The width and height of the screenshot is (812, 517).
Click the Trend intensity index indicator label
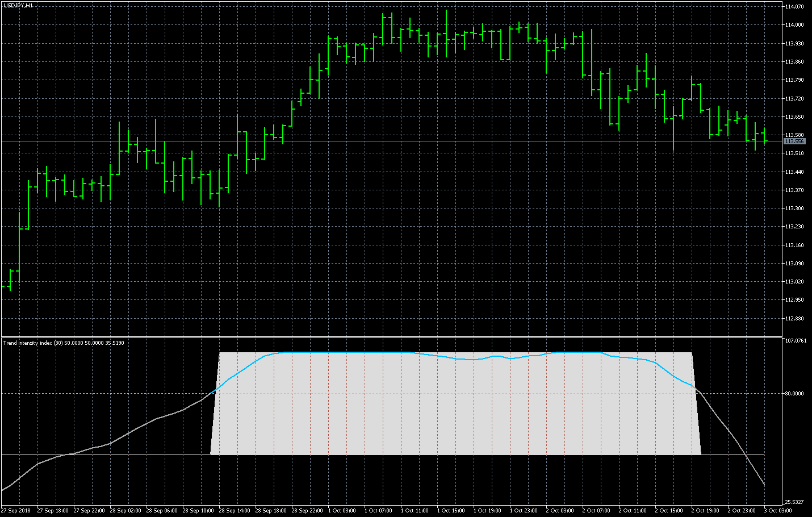coord(64,343)
